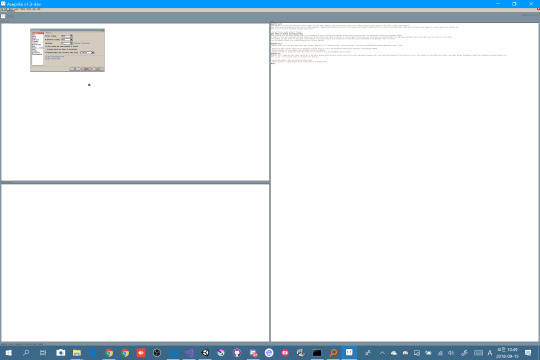Open the touch keyboard tray icon
The width and height of the screenshot is (540, 360).
pos(478,353)
